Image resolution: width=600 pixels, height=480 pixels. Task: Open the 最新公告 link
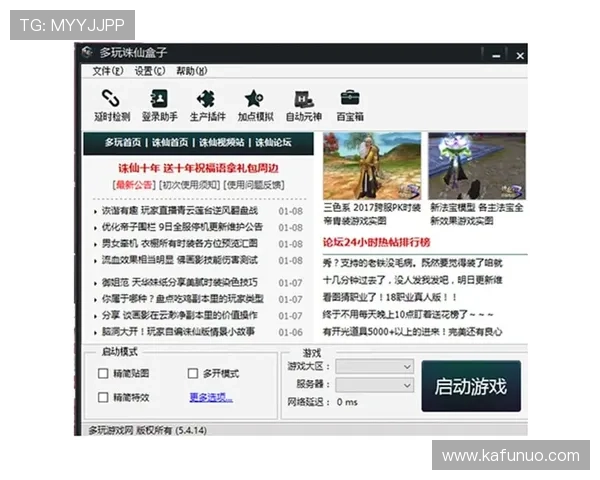[x=134, y=185]
